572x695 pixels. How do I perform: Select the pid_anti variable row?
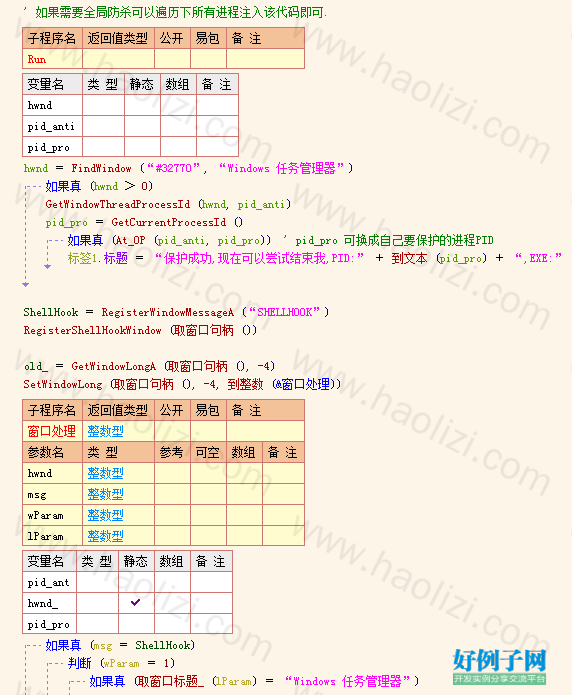(130, 126)
